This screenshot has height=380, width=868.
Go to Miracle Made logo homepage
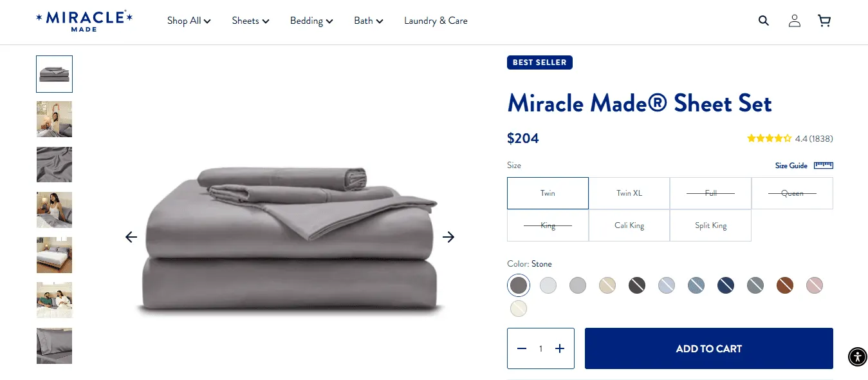point(84,21)
